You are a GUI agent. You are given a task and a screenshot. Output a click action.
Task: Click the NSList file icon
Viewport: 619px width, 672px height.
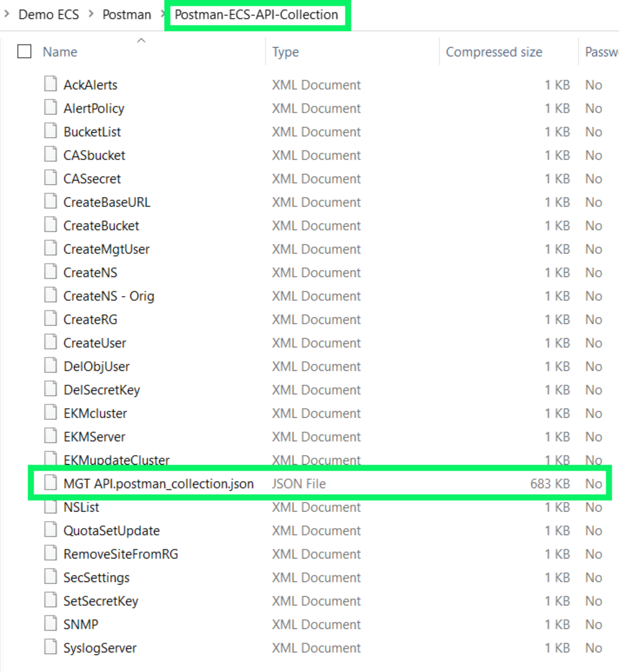pyautogui.click(x=50, y=506)
